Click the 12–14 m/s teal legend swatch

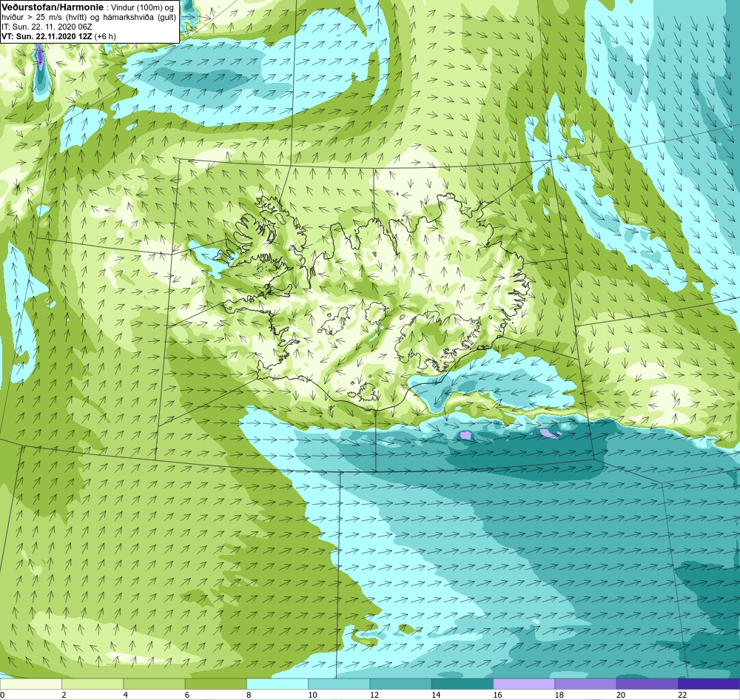click(x=400, y=684)
